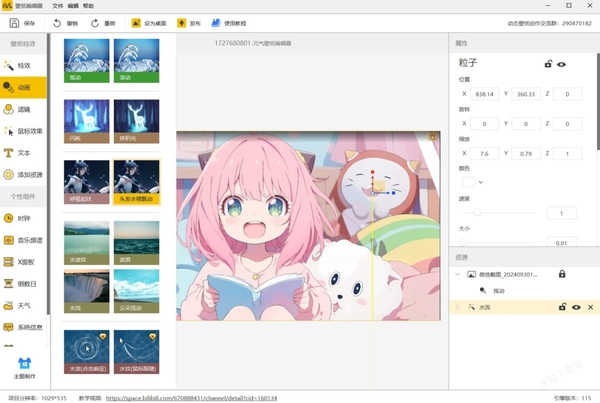Image resolution: width=600 pixels, height=403 pixels.
Task: Open the 滤镜 filter sidebar item
Action: pos(23,109)
